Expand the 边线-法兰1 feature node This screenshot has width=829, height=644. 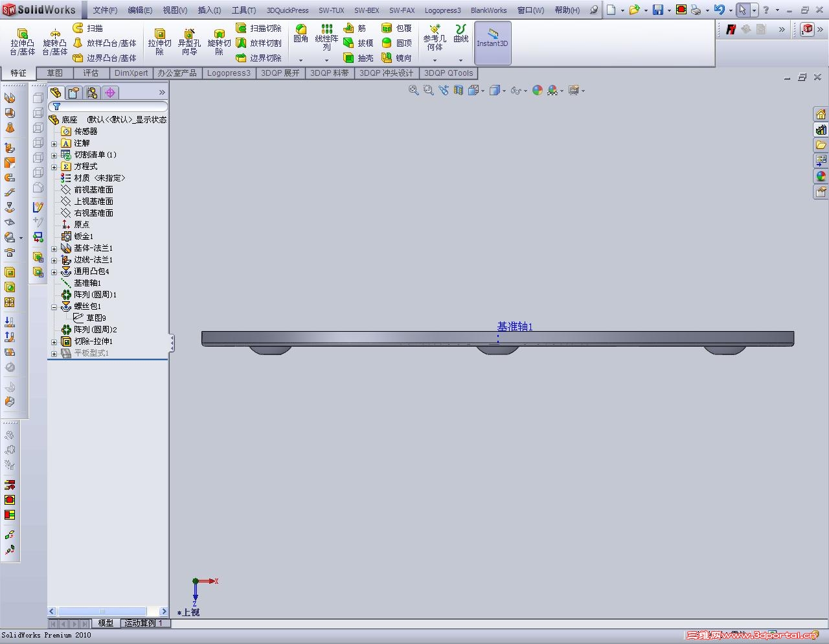[x=54, y=260]
